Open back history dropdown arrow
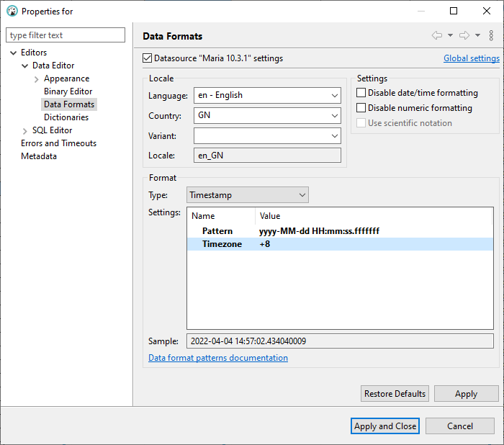This screenshot has width=504, height=445. pyautogui.click(x=450, y=35)
